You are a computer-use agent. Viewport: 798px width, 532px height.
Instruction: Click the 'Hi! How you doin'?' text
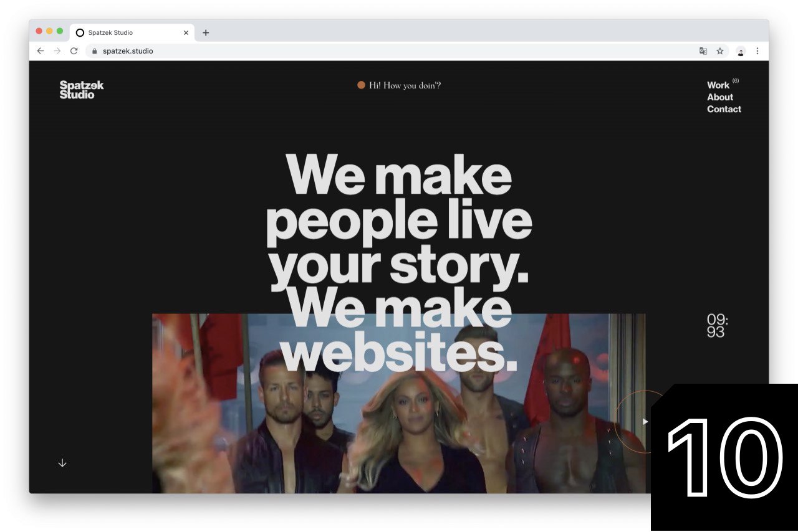tap(405, 85)
